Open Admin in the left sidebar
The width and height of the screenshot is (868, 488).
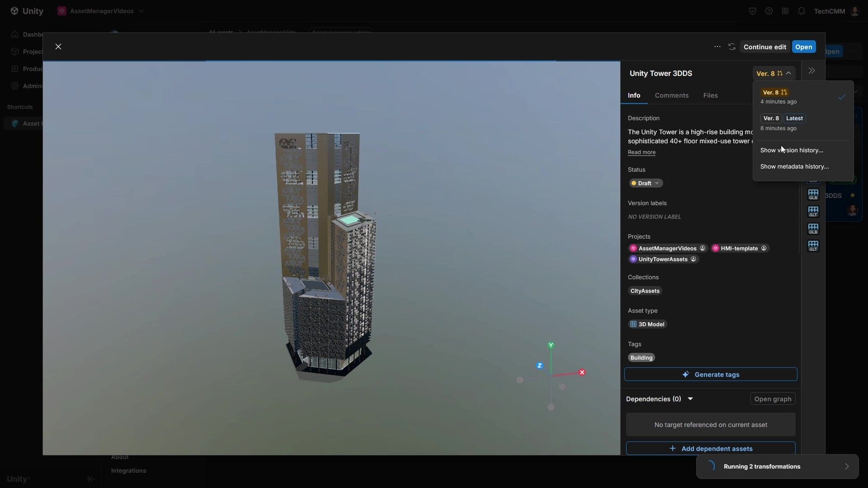[x=27, y=86]
